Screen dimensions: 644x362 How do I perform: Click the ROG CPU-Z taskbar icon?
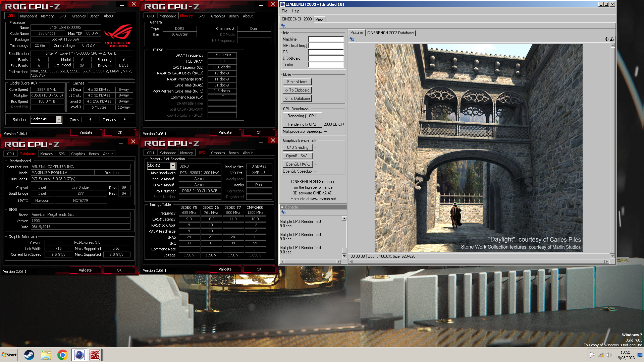tap(95, 355)
